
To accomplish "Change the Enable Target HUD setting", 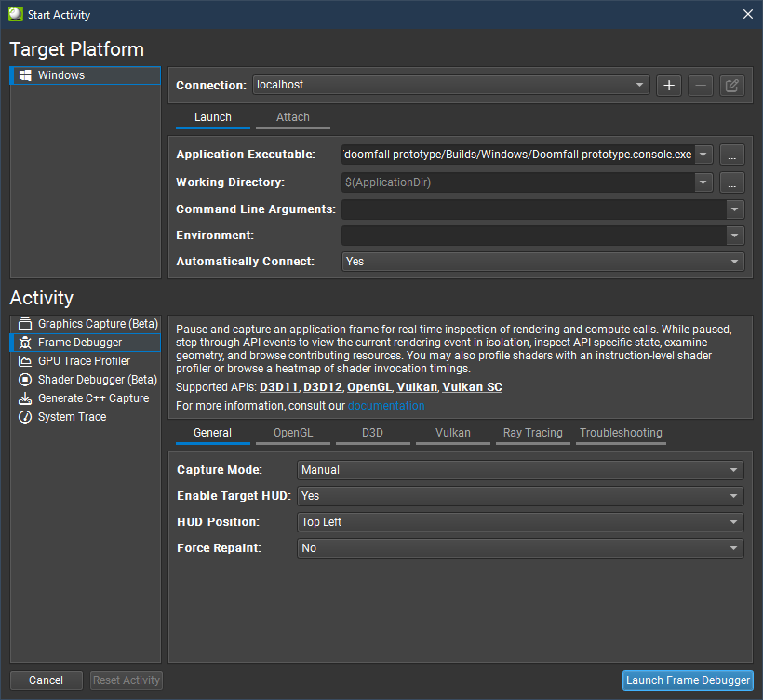I will pyautogui.click(x=519, y=496).
